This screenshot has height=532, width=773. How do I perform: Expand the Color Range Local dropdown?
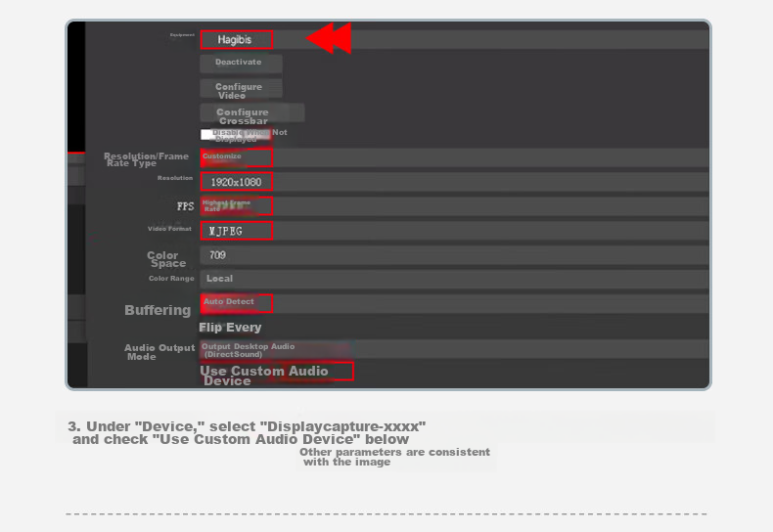[x=454, y=279]
